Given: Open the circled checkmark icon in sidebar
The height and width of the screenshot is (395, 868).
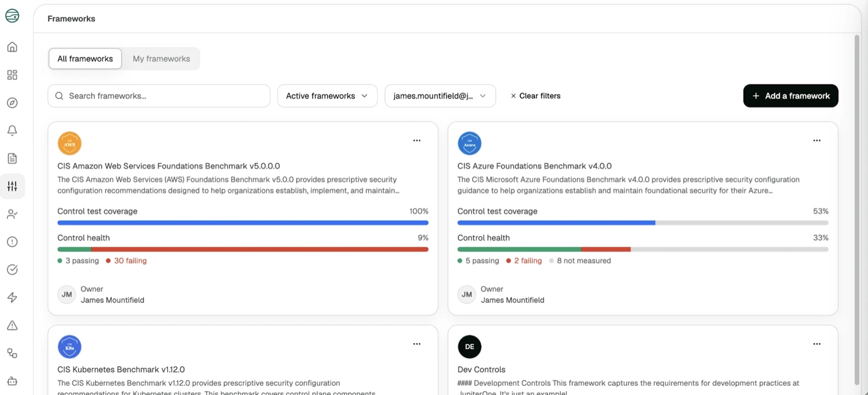Looking at the screenshot, I should click(12, 270).
